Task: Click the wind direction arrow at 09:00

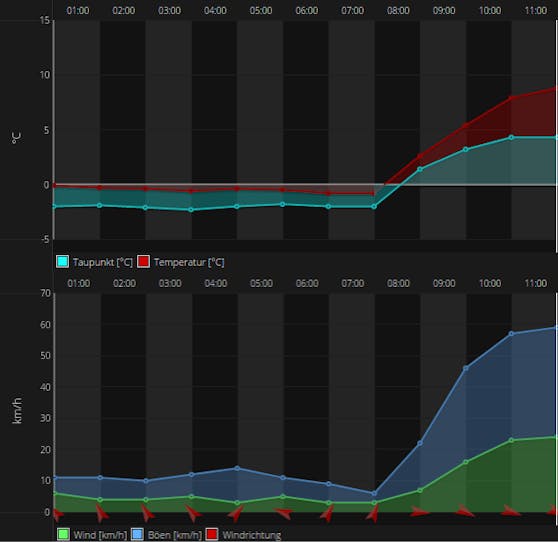Action: [x=465, y=511]
